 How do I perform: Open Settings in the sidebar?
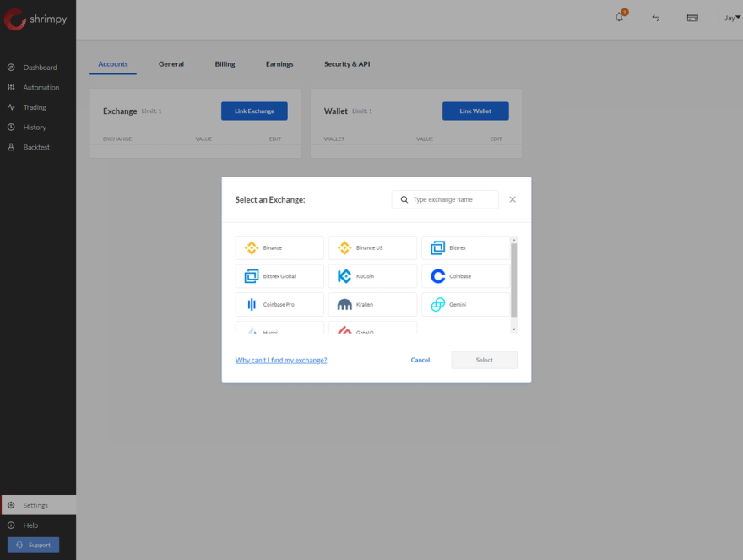coord(38,505)
